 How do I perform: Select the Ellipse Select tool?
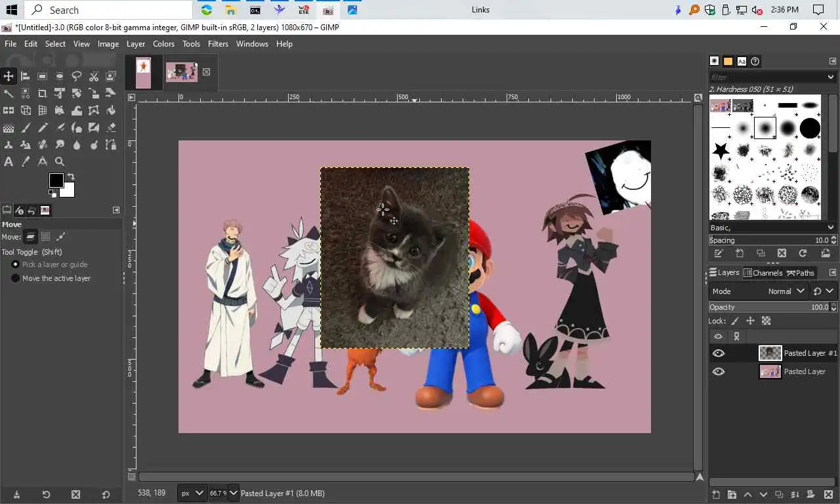coord(60,76)
